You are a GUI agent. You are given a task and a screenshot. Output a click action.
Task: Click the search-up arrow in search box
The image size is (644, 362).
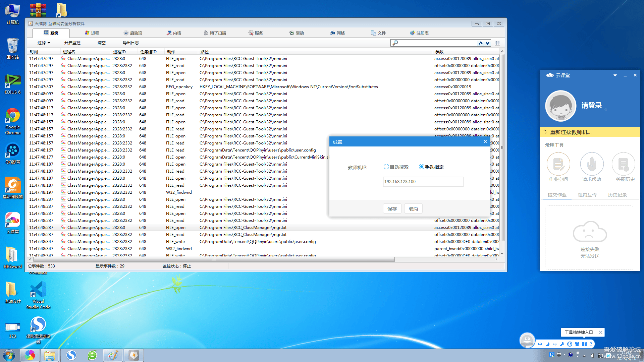pos(481,43)
